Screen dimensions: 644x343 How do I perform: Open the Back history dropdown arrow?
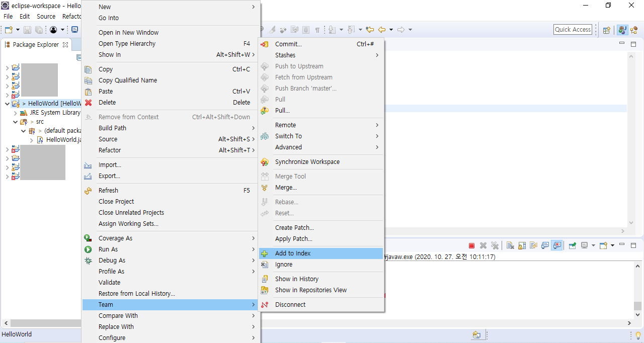pyautogui.click(x=391, y=30)
